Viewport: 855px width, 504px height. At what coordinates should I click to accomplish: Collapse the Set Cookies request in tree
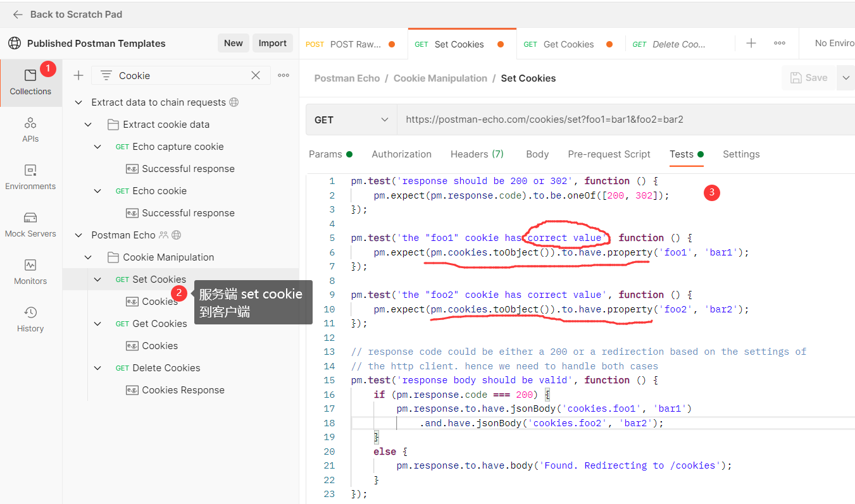[x=97, y=280]
